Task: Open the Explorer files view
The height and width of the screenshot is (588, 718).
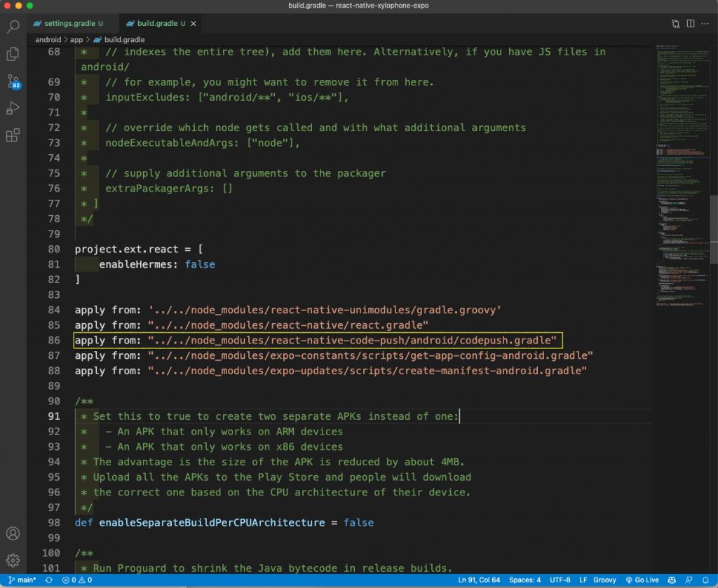Action: click(x=13, y=54)
